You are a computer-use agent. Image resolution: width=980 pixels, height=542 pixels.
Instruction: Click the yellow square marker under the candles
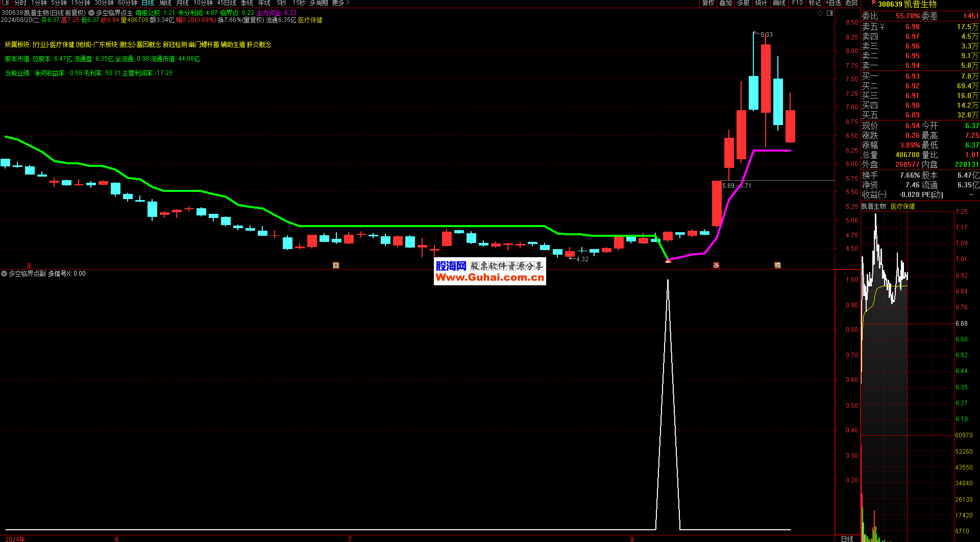[336, 265]
